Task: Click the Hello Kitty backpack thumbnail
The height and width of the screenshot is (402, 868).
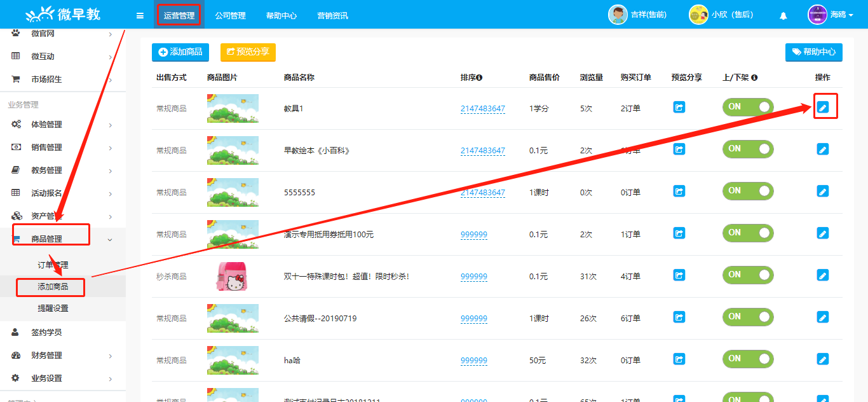Action: tap(232, 277)
